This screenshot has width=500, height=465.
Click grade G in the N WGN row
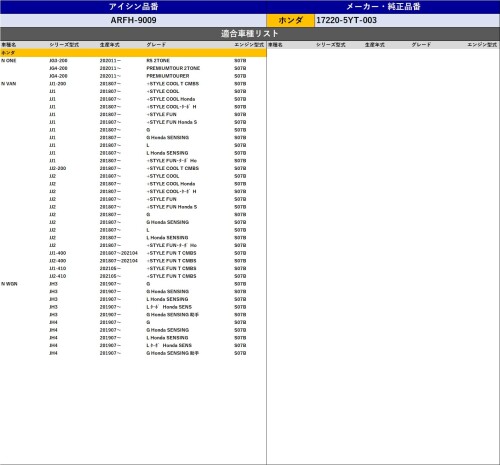pos(148,284)
